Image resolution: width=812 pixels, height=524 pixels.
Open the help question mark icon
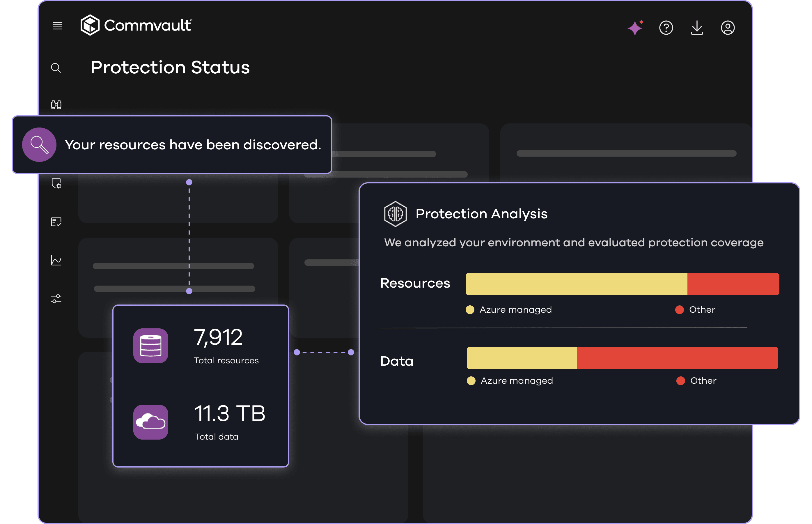coord(666,28)
